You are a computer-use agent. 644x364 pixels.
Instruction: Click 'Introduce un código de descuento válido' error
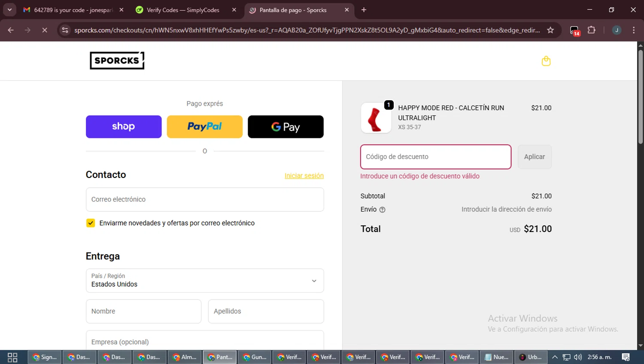coord(420,176)
